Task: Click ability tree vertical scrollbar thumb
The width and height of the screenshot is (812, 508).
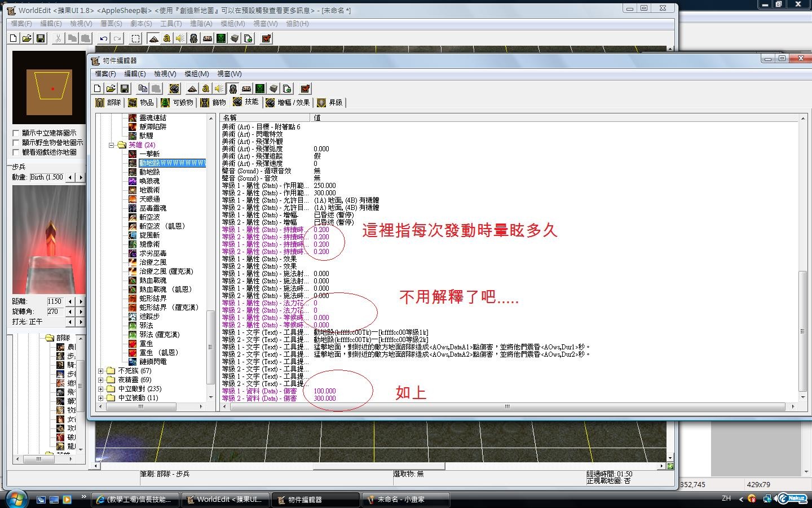Action: (211, 348)
